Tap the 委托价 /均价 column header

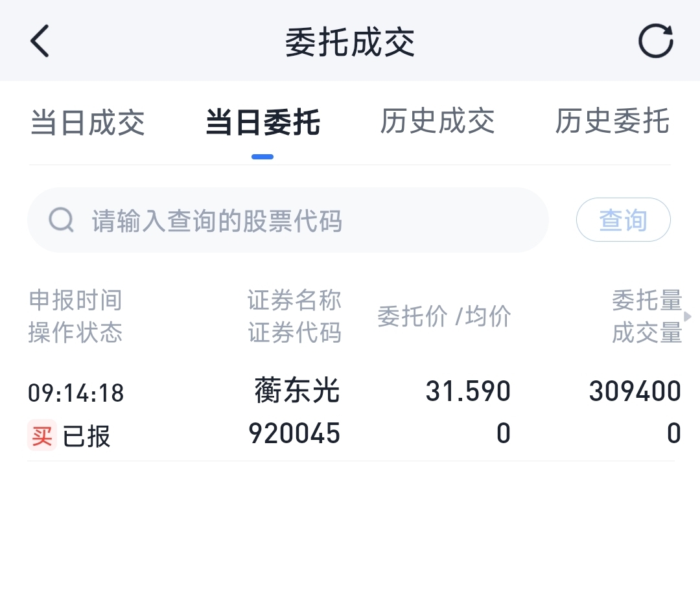(x=444, y=317)
